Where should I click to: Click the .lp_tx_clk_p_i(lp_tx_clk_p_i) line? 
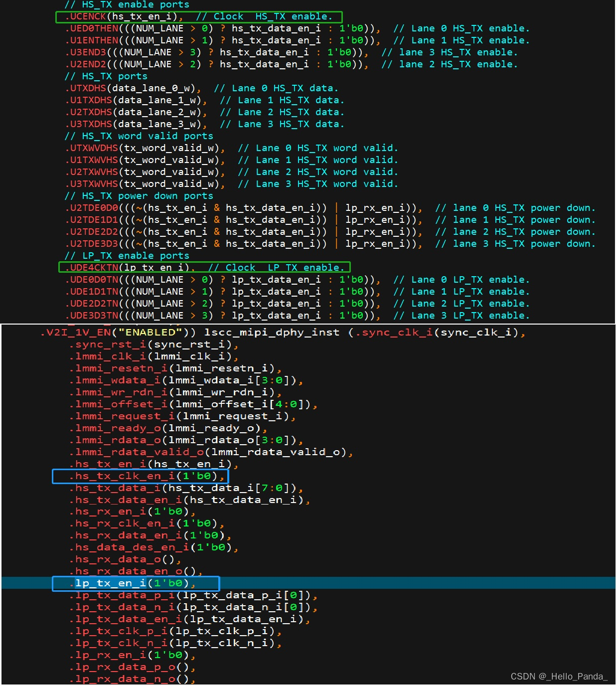pyautogui.click(x=175, y=631)
